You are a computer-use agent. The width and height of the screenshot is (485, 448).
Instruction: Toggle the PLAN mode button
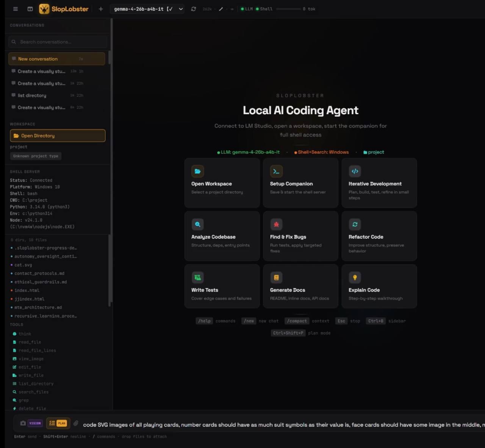pyautogui.click(x=58, y=423)
